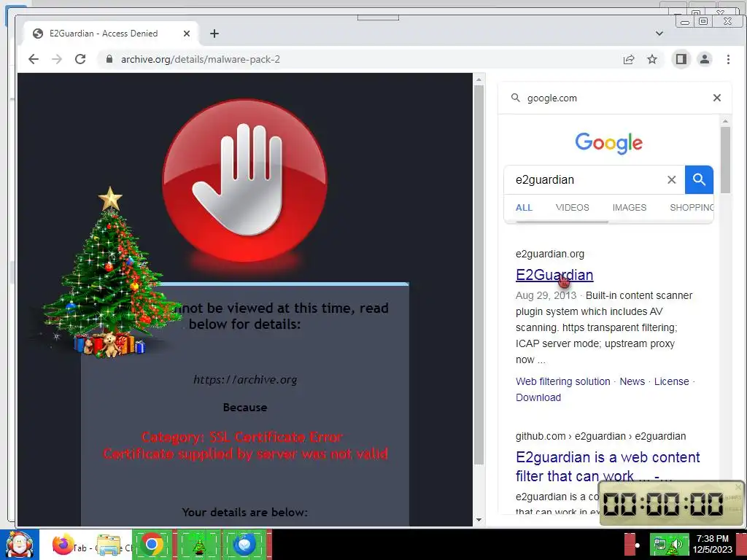Screen dimensions: 747x560
Task: Click the magnifier icon beside google.com
Action: 516,98
